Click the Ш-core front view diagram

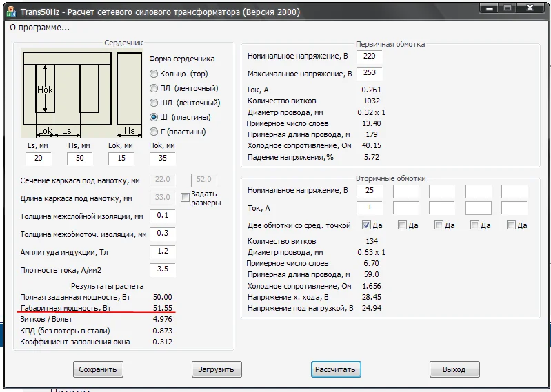[67, 88]
